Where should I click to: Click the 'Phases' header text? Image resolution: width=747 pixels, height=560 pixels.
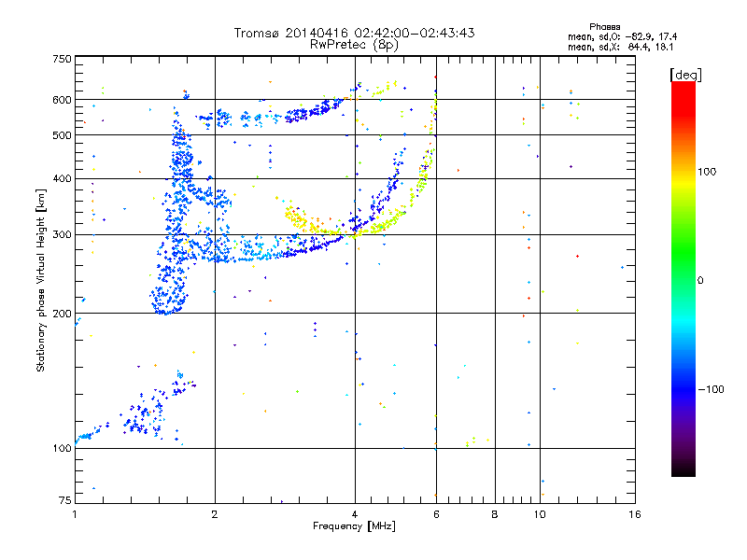[x=604, y=27]
